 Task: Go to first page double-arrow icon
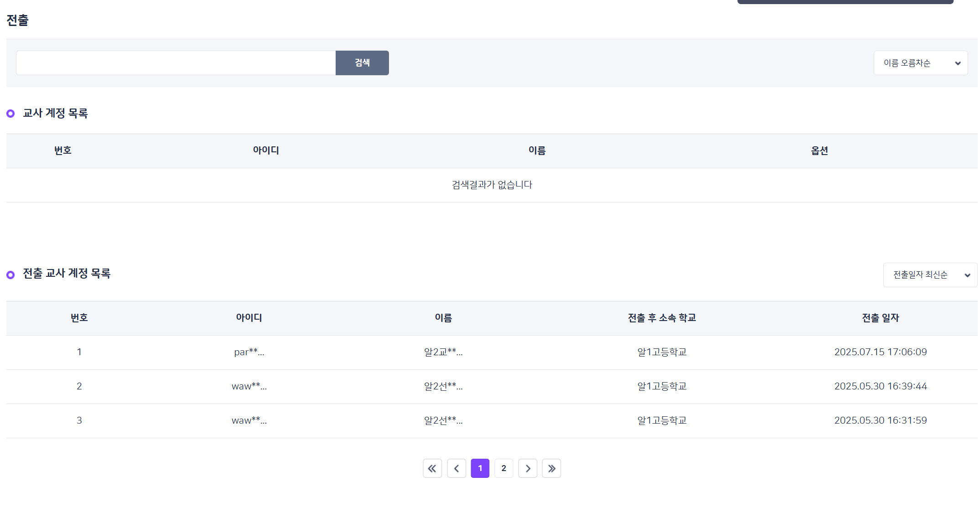(432, 468)
